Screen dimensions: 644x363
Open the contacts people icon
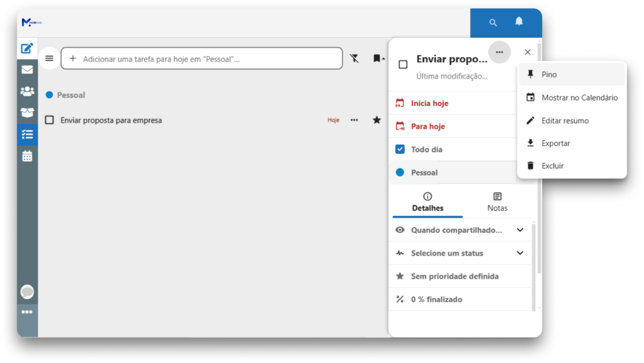[27, 91]
